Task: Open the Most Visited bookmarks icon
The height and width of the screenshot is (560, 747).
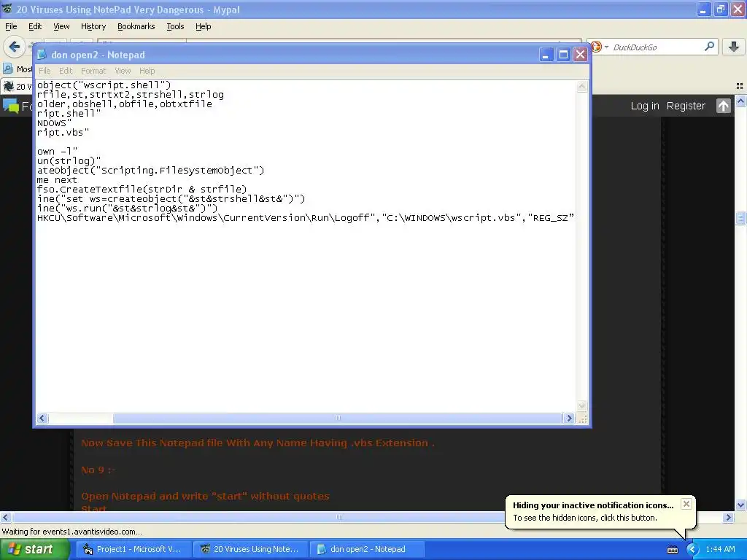Action: tap(8, 69)
